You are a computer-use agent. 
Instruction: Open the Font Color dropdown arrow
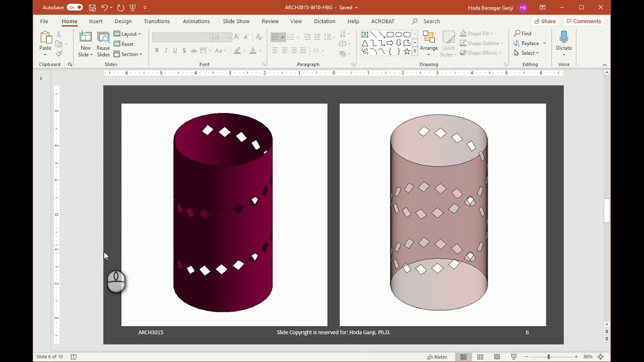260,50
